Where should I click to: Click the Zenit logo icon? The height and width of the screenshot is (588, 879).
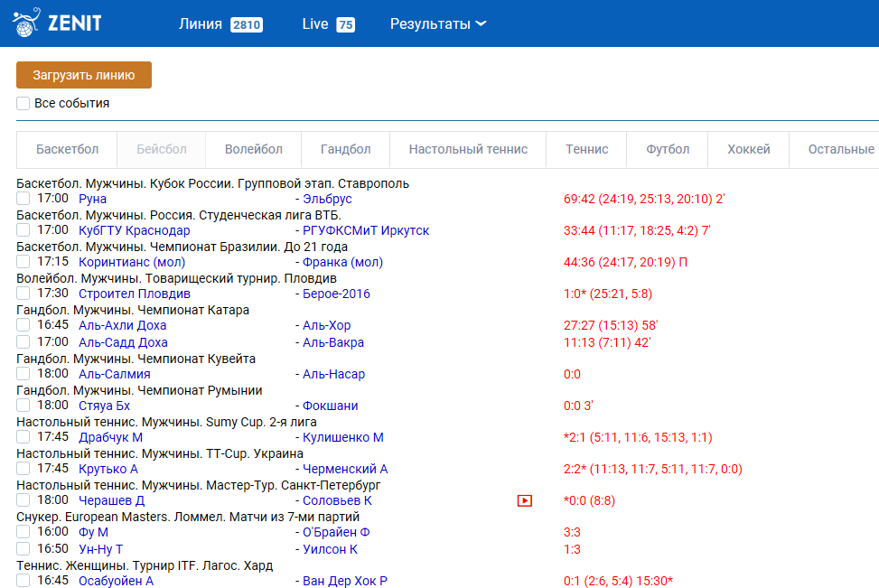click(26, 23)
